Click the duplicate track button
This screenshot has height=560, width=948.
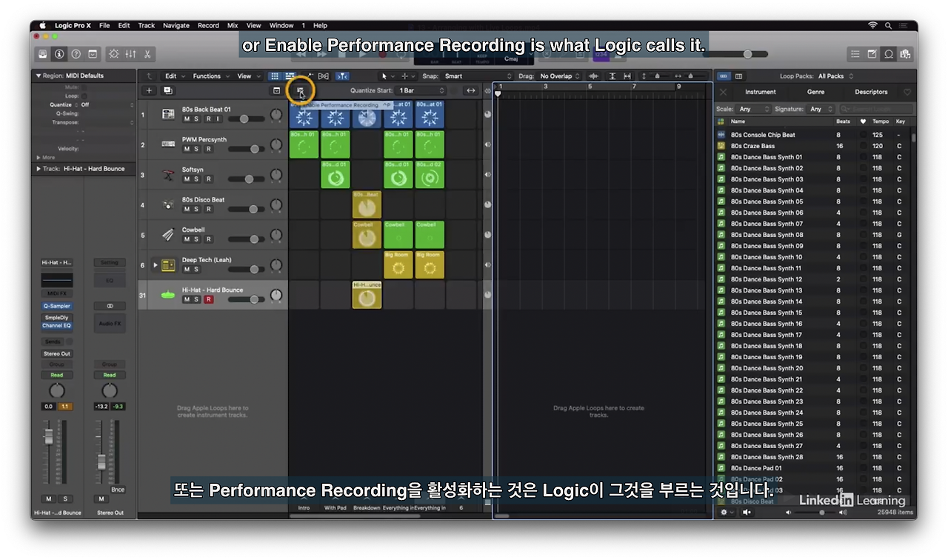coord(167,90)
